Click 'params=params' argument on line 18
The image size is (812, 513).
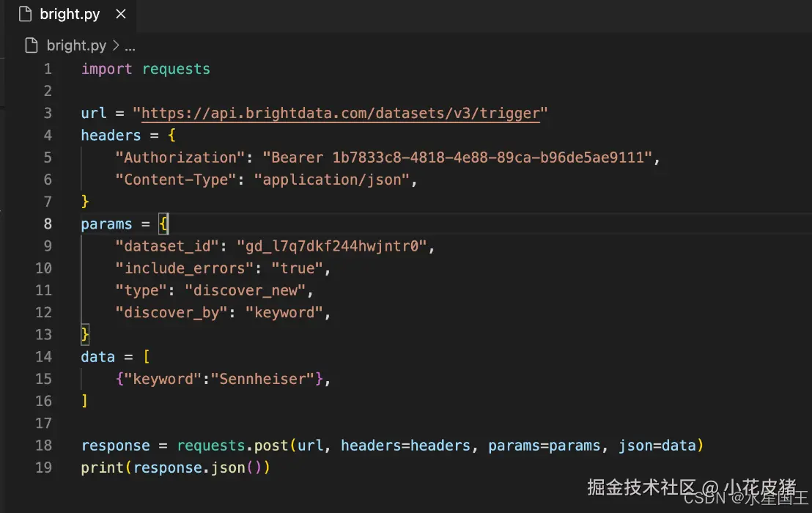(545, 446)
